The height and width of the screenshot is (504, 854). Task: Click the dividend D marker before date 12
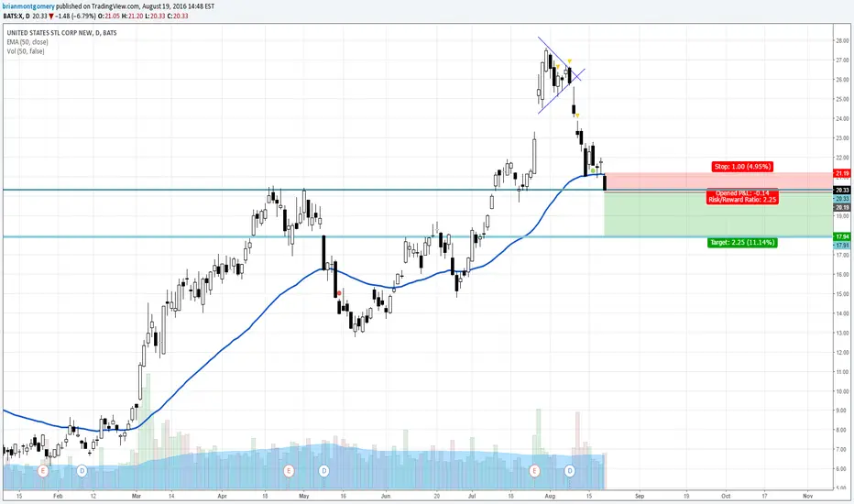click(x=82, y=470)
